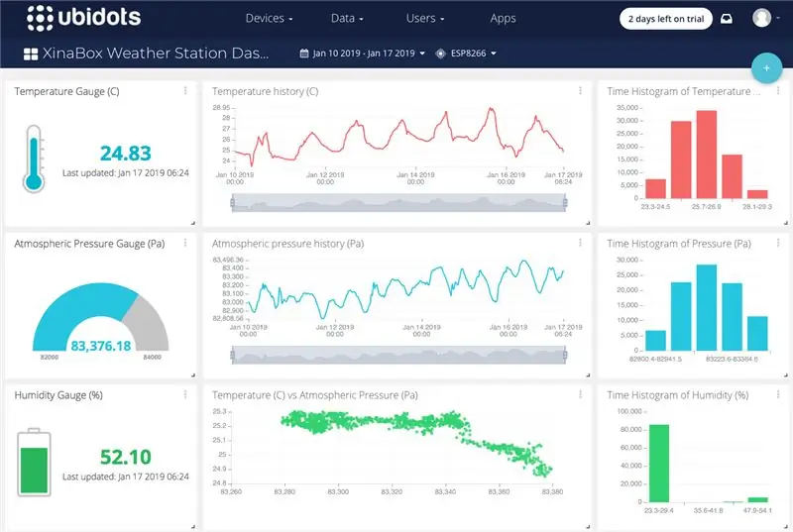Open options menu of Atmospheric pressure history widget

pyautogui.click(x=580, y=243)
